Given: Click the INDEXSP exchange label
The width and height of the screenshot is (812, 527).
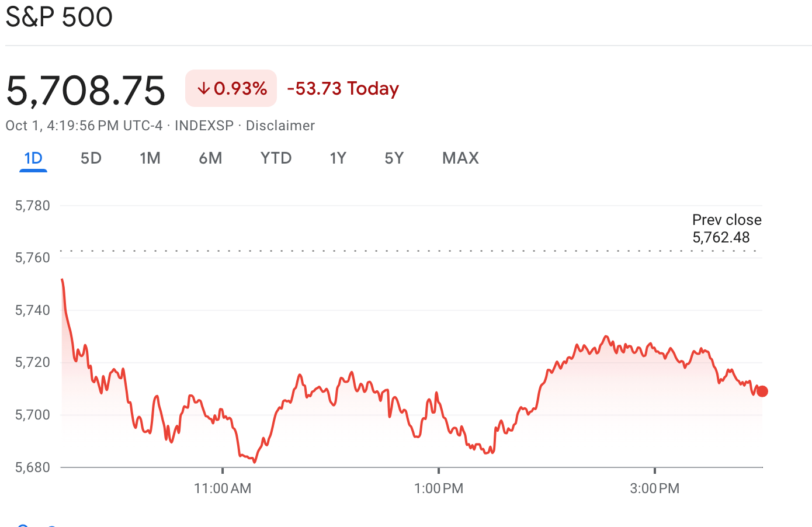Looking at the screenshot, I should click(x=204, y=126).
